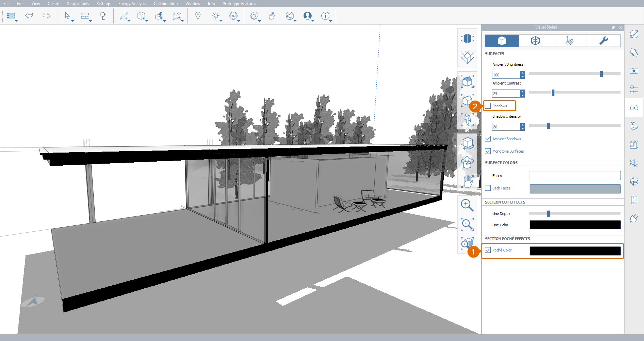This screenshot has width=644, height=341.
Task: Click the compass north arrow in the canvas
Action: point(33,301)
